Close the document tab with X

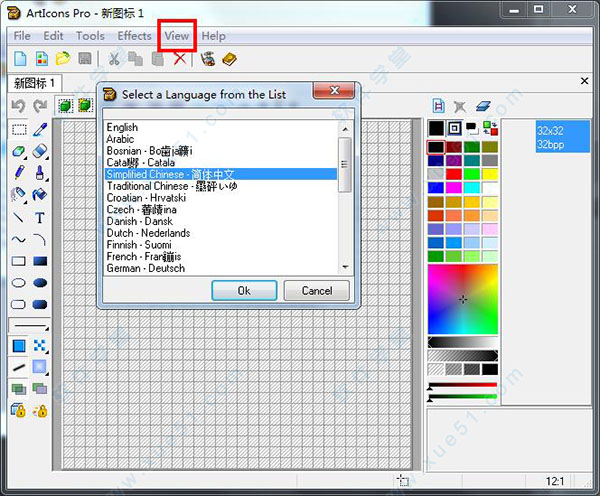[584, 81]
